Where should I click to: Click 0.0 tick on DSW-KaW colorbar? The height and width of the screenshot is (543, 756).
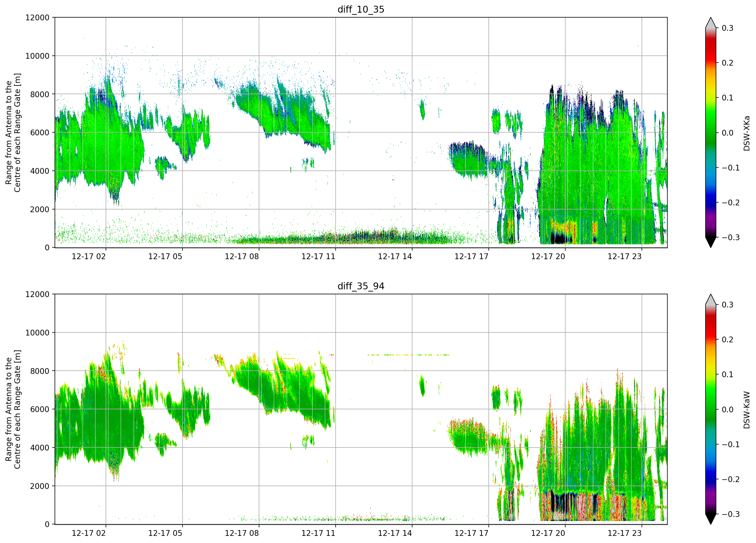click(728, 410)
